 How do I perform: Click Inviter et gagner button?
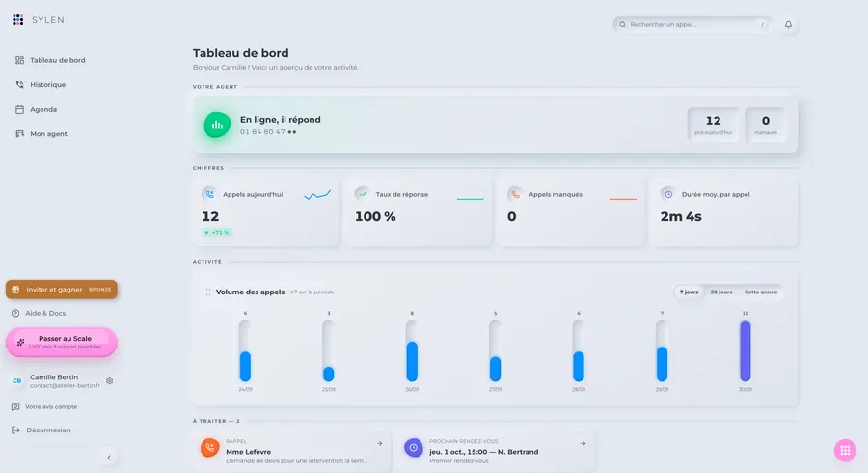(62, 290)
